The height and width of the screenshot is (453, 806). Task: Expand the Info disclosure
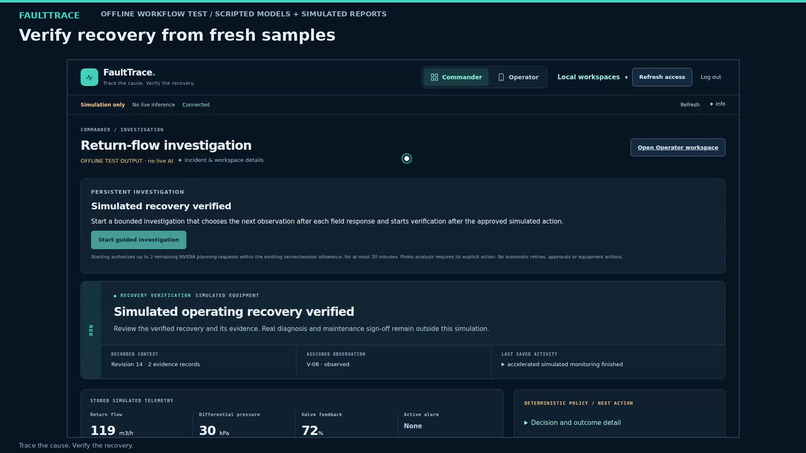point(718,104)
